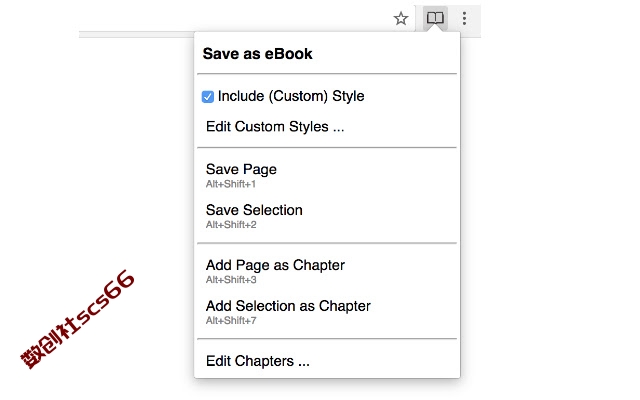This screenshot has height=400, width=640.
Task: Click the Alt+Shift+7 shortcut hint
Action: [231, 321]
